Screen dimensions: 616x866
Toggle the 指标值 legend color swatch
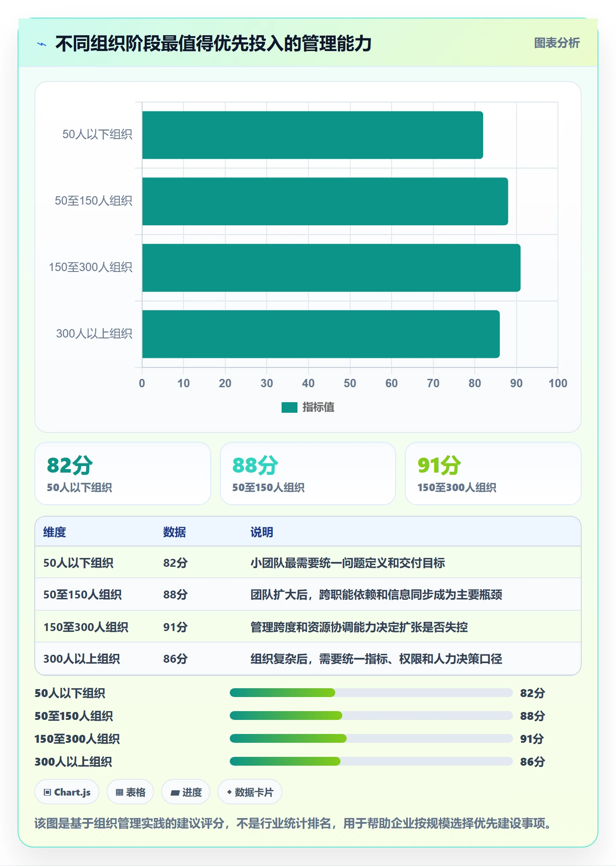click(290, 407)
